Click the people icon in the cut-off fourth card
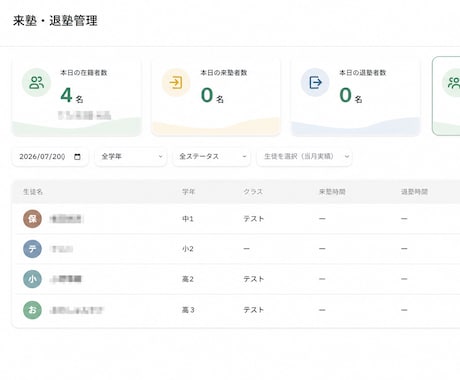 coord(453,83)
